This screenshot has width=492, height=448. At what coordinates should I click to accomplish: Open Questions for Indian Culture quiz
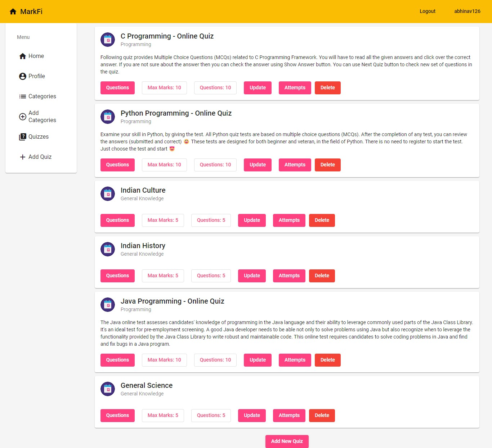pos(117,220)
